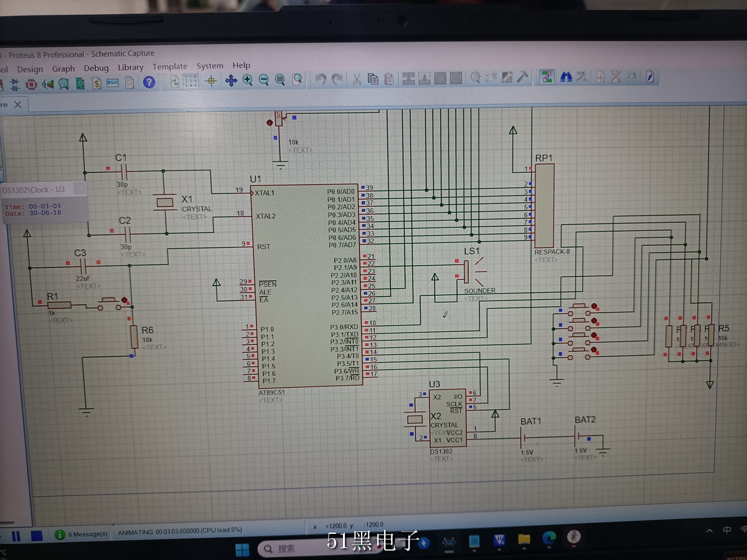This screenshot has height=560, width=747.
Task: Click the Zoom to Fit icon
Action: [x=280, y=80]
